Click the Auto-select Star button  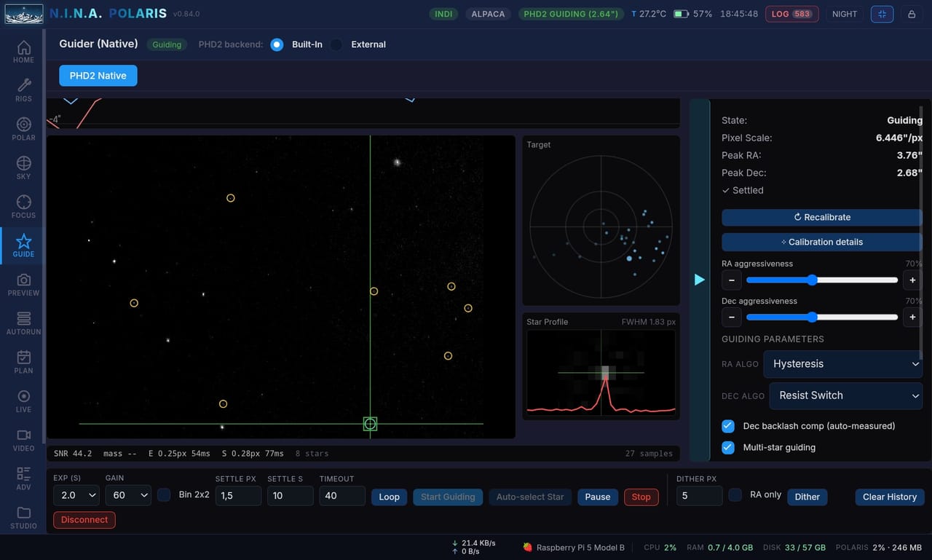[x=530, y=497]
